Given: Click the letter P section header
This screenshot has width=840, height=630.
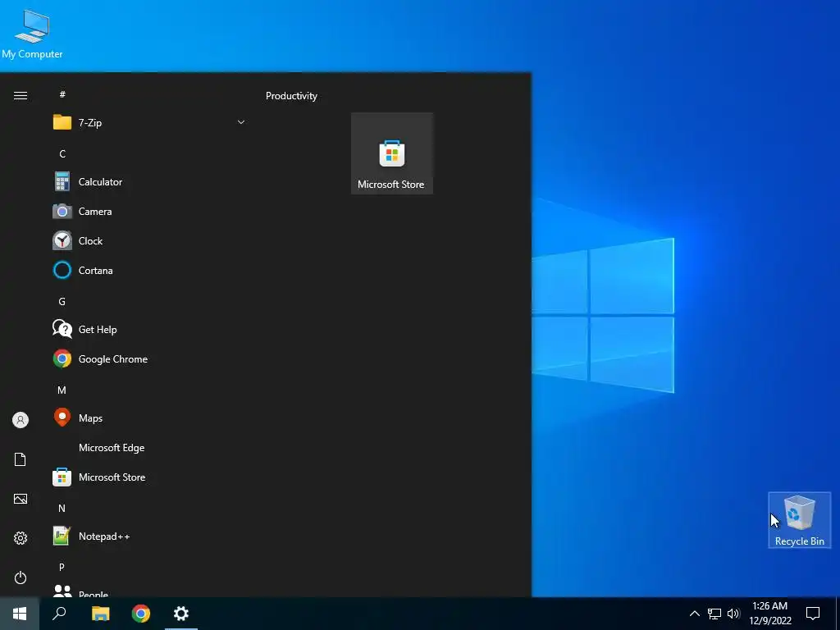Looking at the screenshot, I should (62, 568).
